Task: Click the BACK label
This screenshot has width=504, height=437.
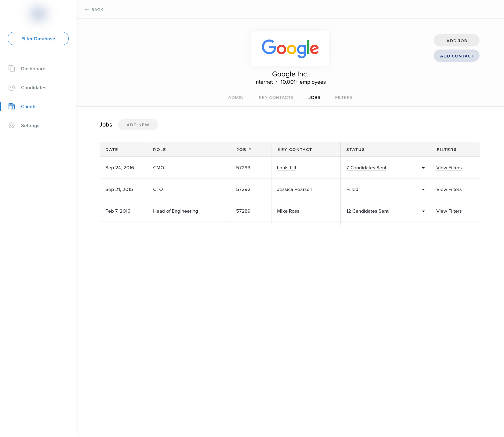Action: click(x=97, y=10)
